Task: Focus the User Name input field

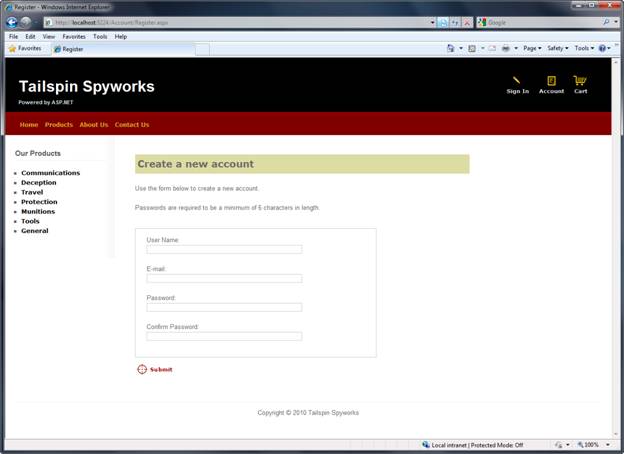Action: click(224, 249)
